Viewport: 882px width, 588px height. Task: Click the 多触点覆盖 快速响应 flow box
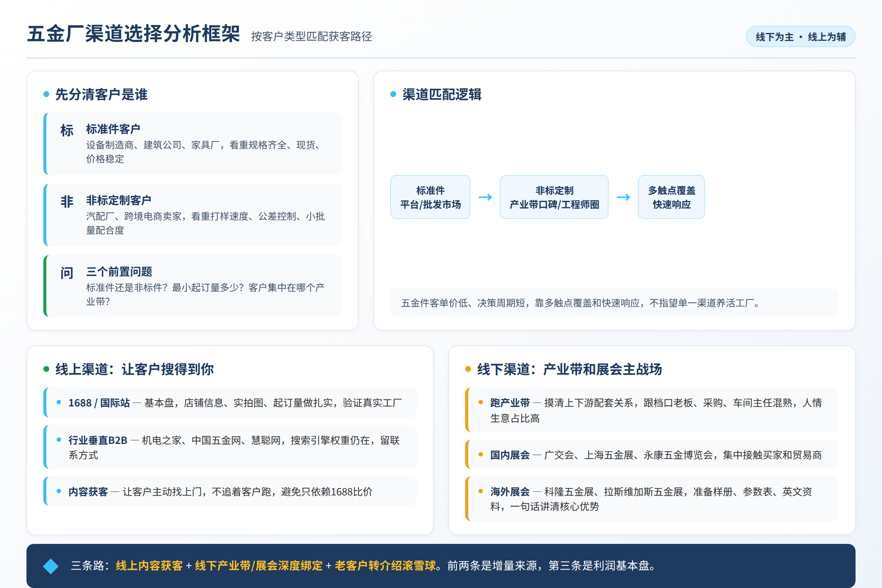[x=671, y=197]
